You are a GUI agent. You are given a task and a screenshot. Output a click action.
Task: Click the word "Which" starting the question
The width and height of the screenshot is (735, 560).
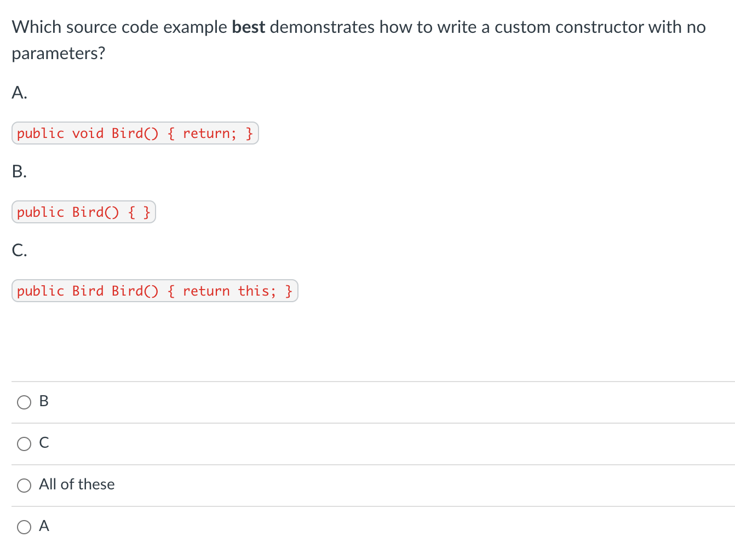[37, 27]
